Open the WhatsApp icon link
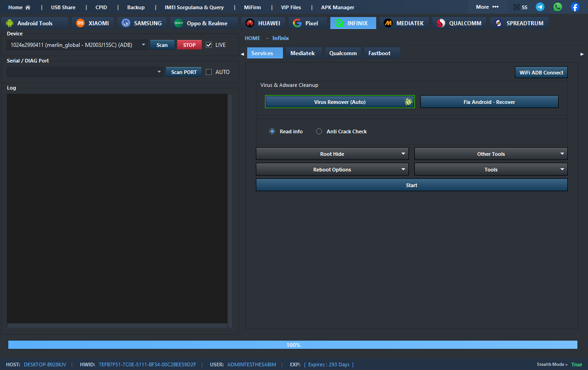The image size is (588, 370). pyautogui.click(x=558, y=7)
